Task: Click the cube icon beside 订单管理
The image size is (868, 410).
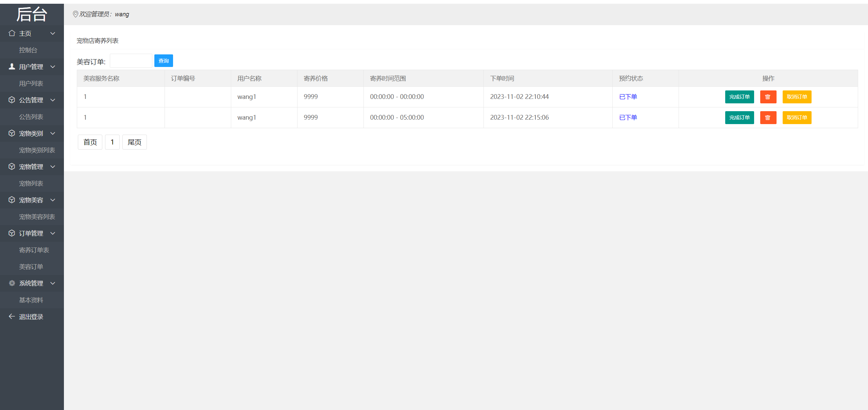Action: click(x=12, y=233)
